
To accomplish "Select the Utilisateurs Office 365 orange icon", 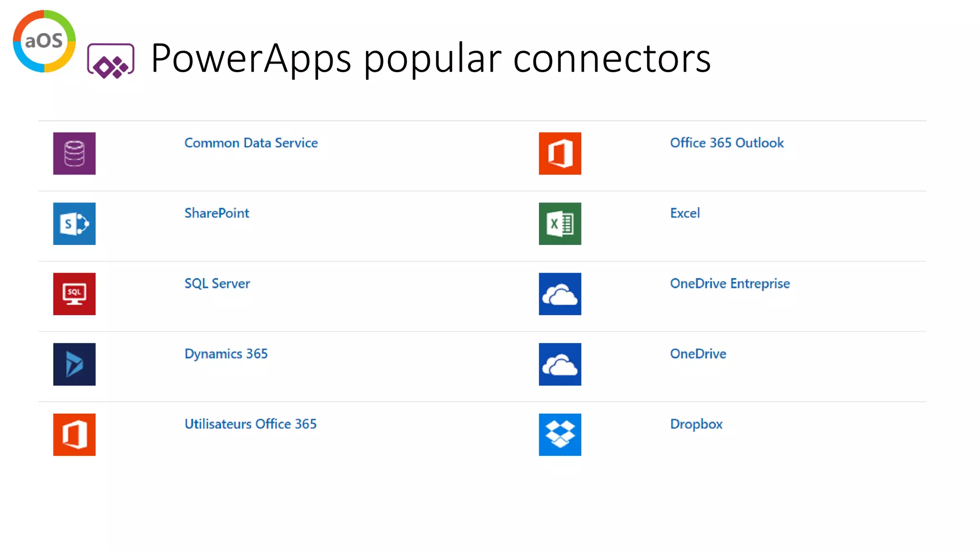I will coord(74,435).
